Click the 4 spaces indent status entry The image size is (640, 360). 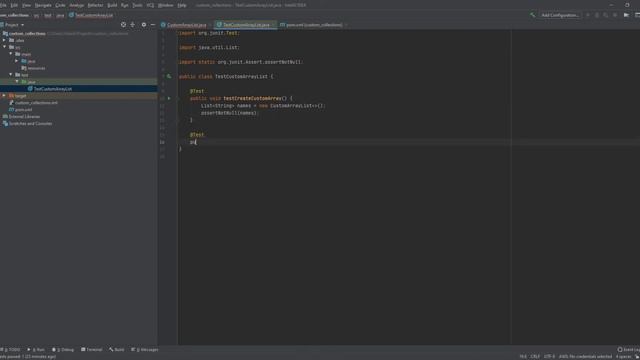[623, 357]
